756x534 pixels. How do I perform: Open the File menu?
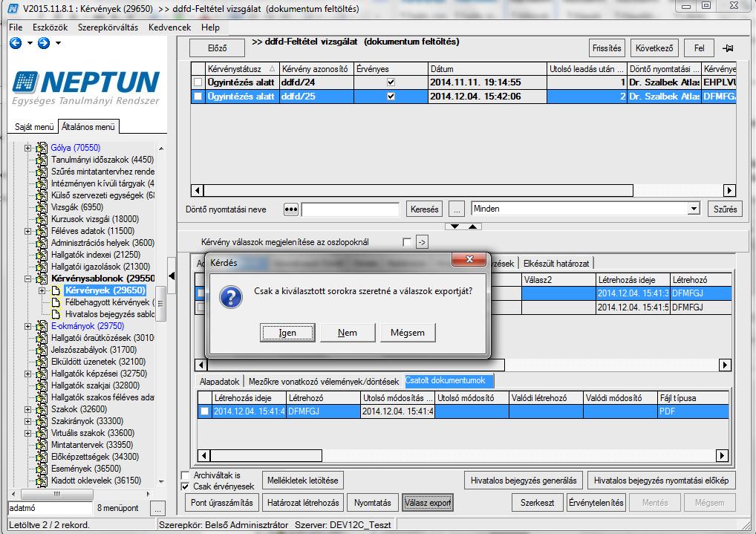(x=16, y=27)
